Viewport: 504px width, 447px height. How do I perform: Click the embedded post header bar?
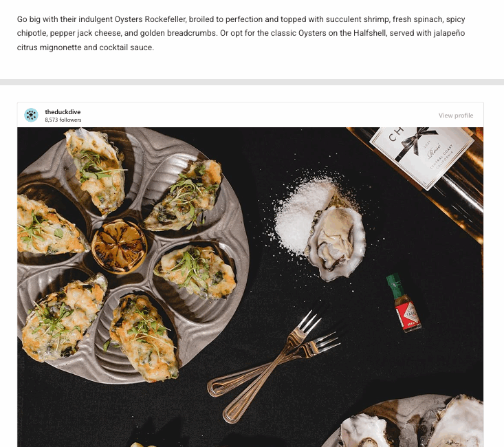(250, 115)
